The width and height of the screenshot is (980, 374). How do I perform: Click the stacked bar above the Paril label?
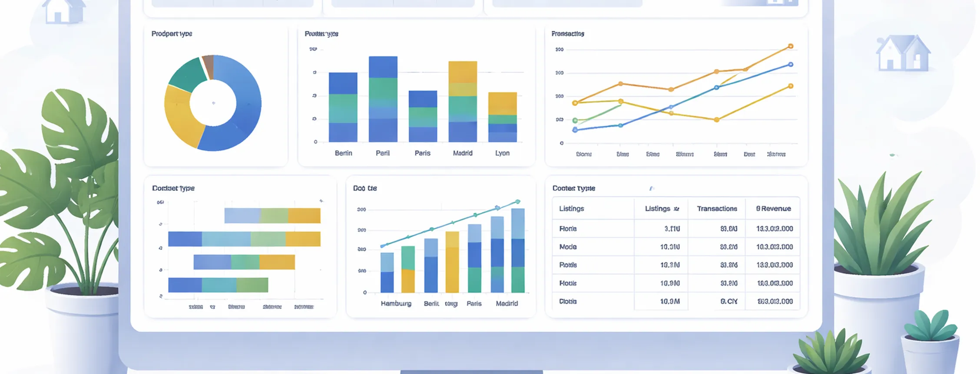[x=383, y=99]
